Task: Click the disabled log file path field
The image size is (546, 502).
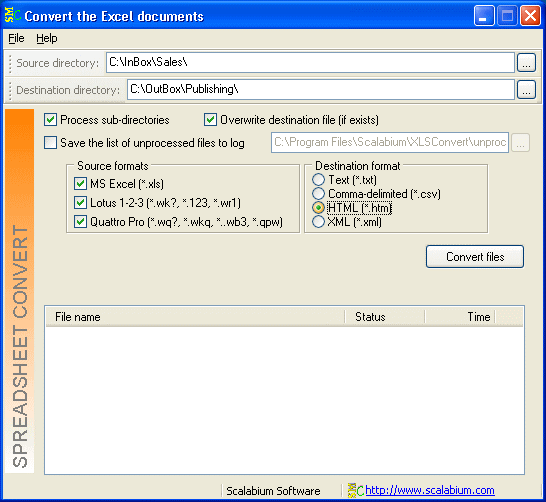Action: tap(390, 142)
